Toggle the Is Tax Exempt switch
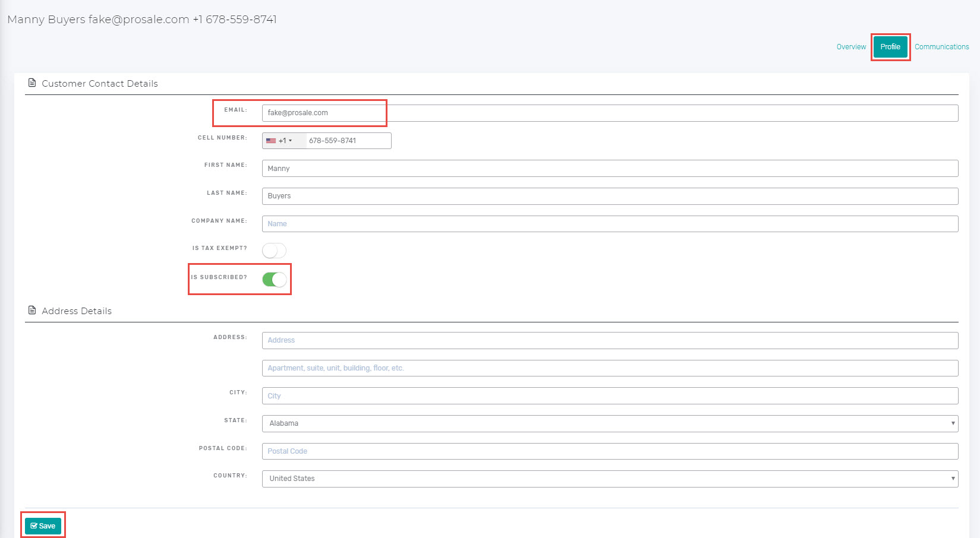 274,251
